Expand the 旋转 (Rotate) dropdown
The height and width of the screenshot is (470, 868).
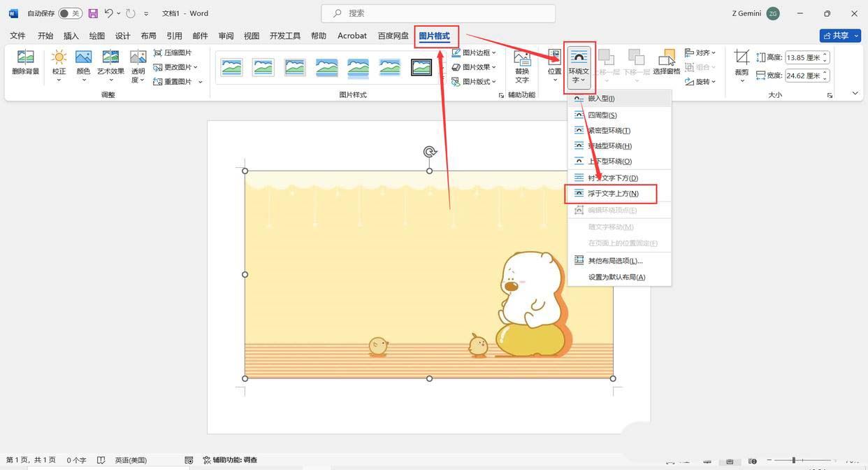[x=711, y=81]
